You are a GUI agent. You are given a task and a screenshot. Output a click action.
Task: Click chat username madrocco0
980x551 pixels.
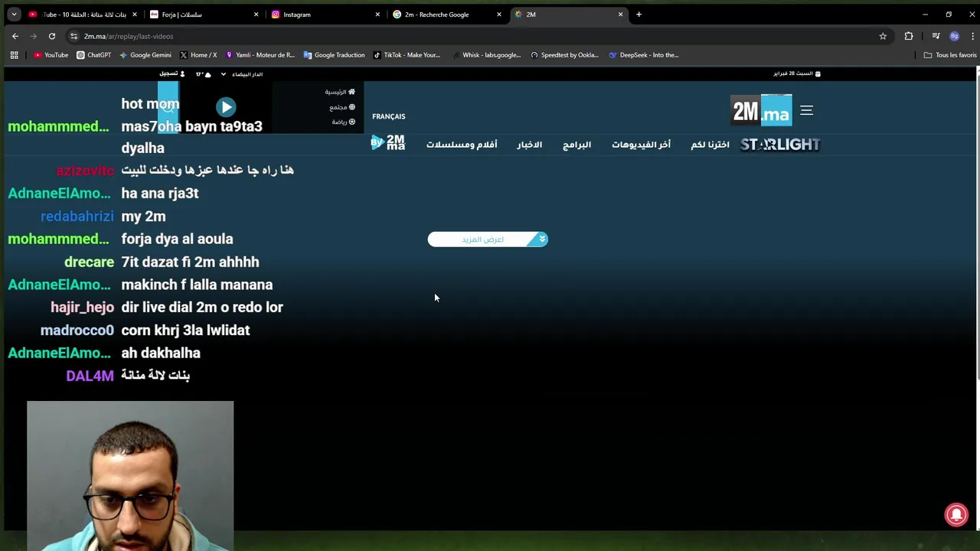click(77, 331)
